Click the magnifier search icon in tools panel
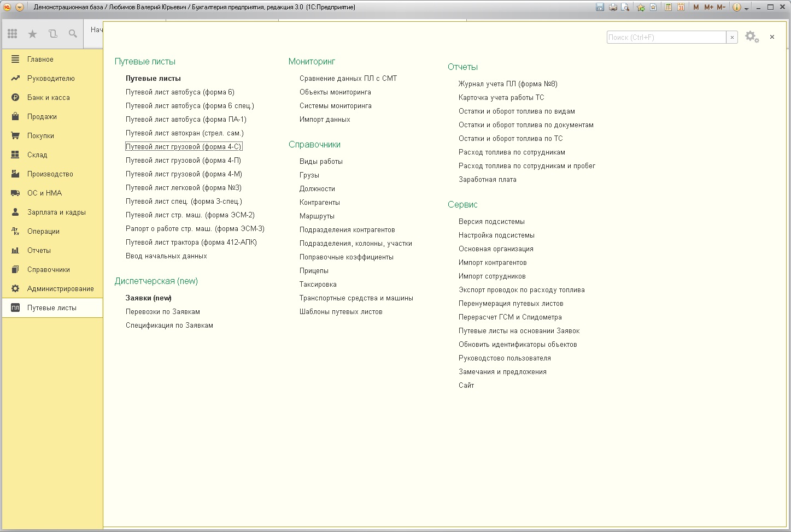 [x=73, y=34]
